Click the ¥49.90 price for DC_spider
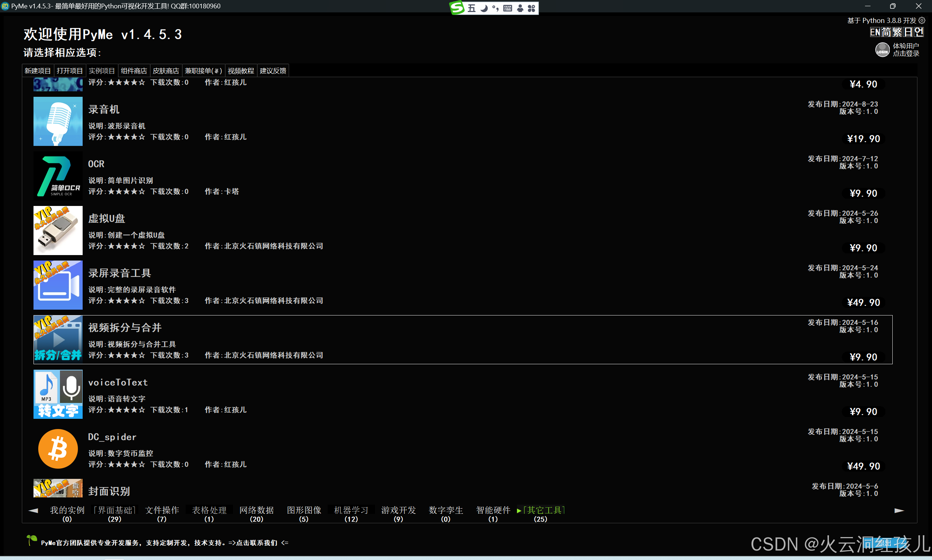The image size is (932, 560). coord(863,466)
